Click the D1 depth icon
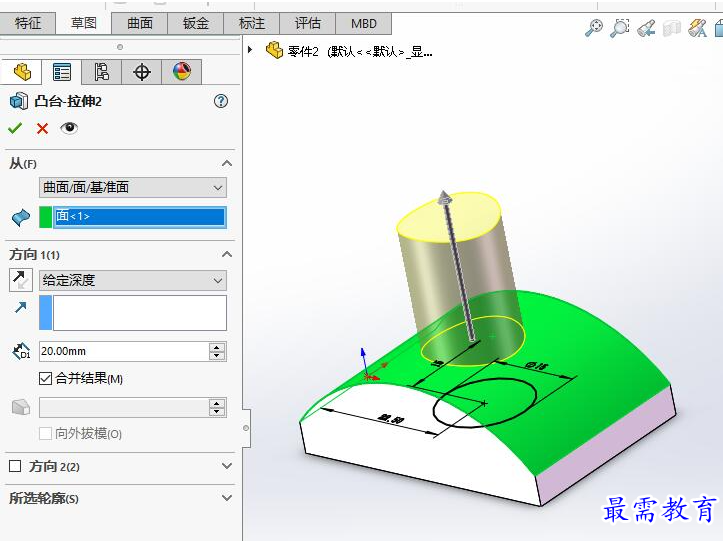The image size is (725, 541). pos(21,351)
